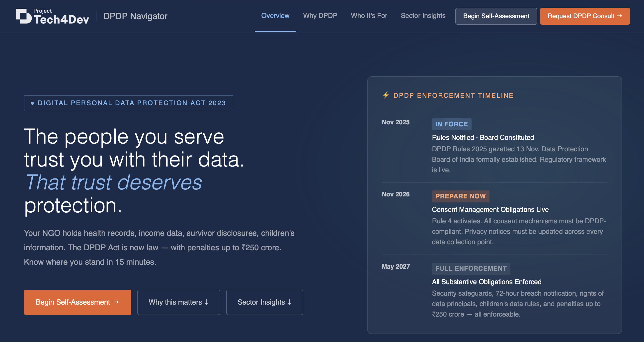Click Begin Self-Assessment in the header
Viewport: 644px width, 342px height.
[x=496, y=16]
